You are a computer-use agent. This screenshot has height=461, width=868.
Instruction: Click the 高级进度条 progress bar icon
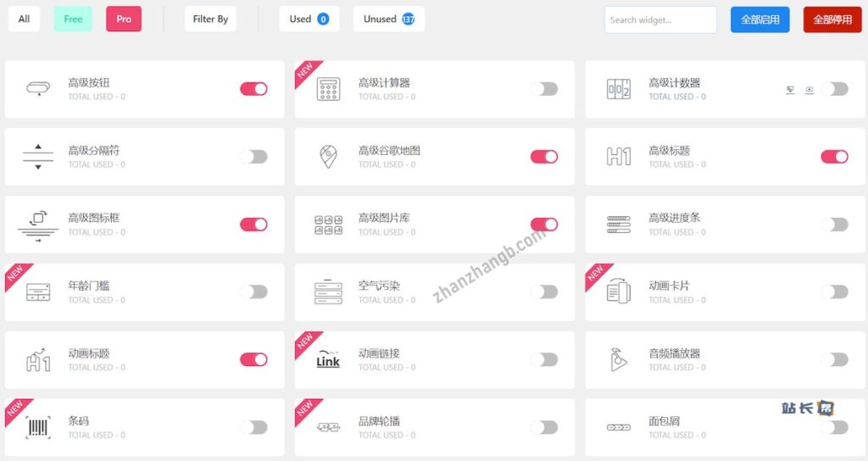click(618, 225)
